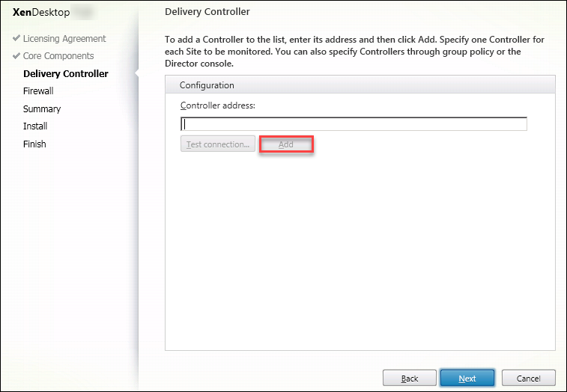Click the XenDesktop logo title
Screen dimensions: 567x392
41,13
